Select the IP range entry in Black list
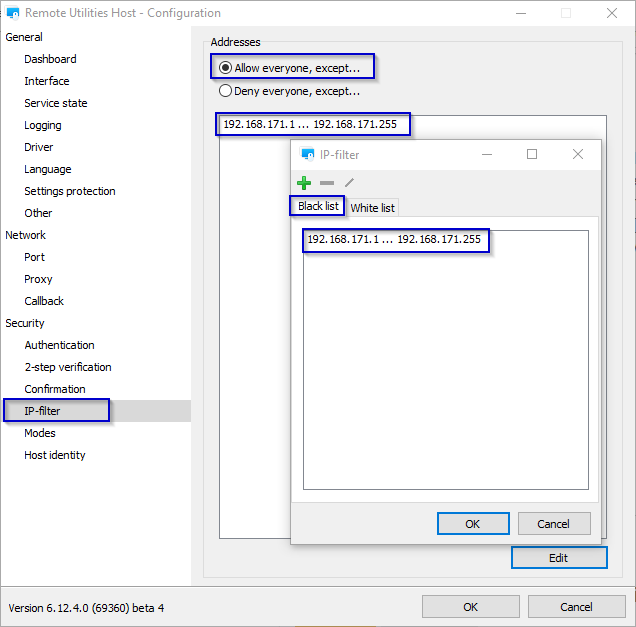Viewport: 636px width, 627px height. click(x=394, y=240)
